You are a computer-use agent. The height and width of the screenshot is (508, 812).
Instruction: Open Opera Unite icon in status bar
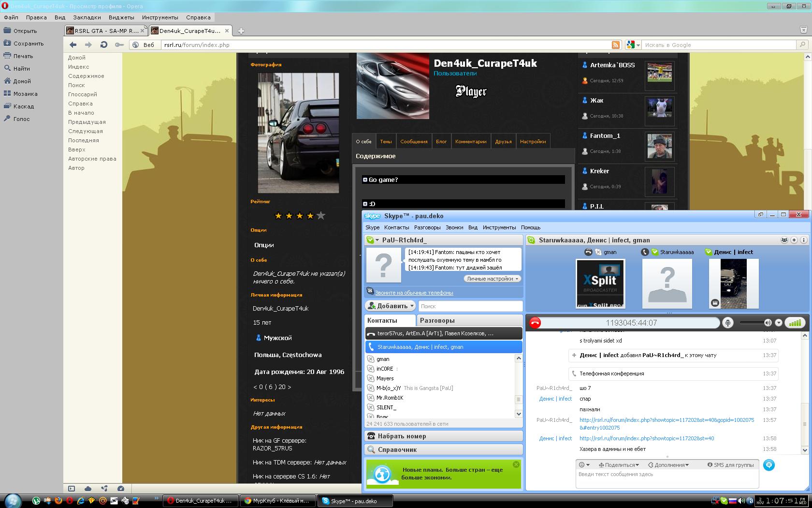click(104, 489)
